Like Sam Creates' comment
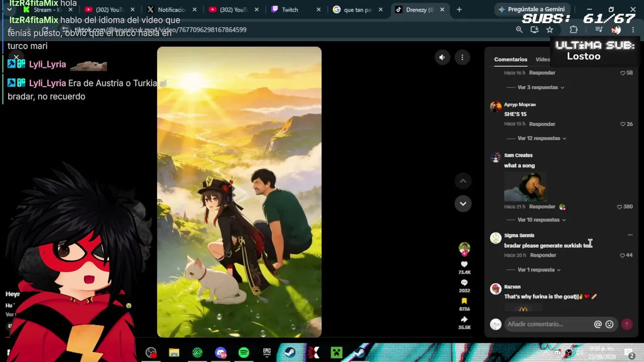 (x=619, y=207)
